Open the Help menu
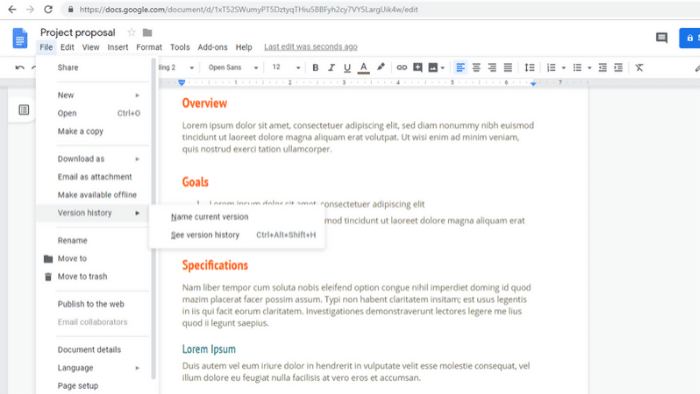The height and width of the screenshot is (394, 700). click(x=244, y=47)
